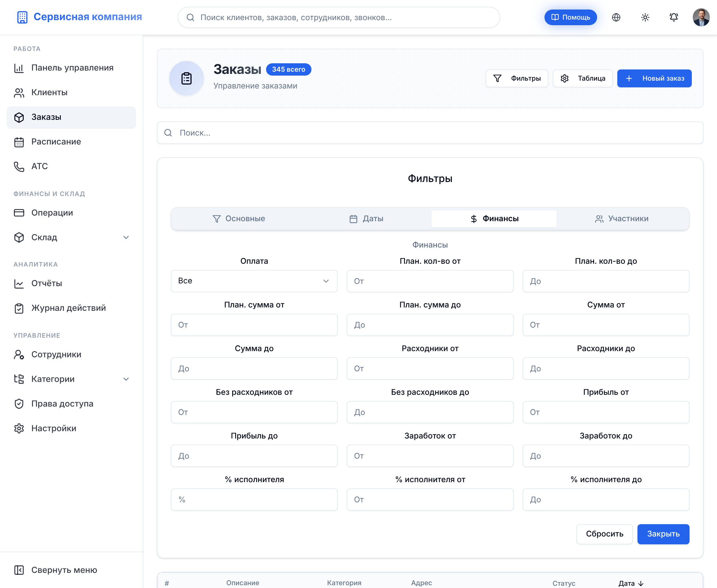
Task: Expand Склад submenu chevron
Action: pos(126,237)
